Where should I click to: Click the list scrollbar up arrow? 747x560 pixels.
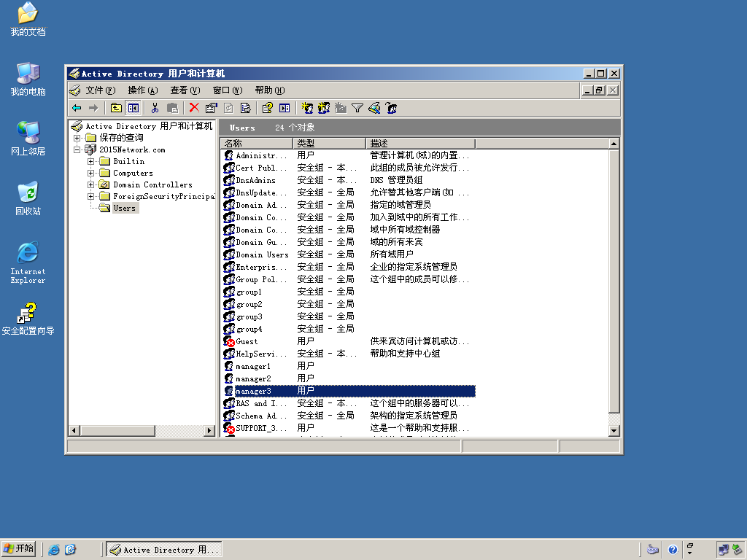614,144
